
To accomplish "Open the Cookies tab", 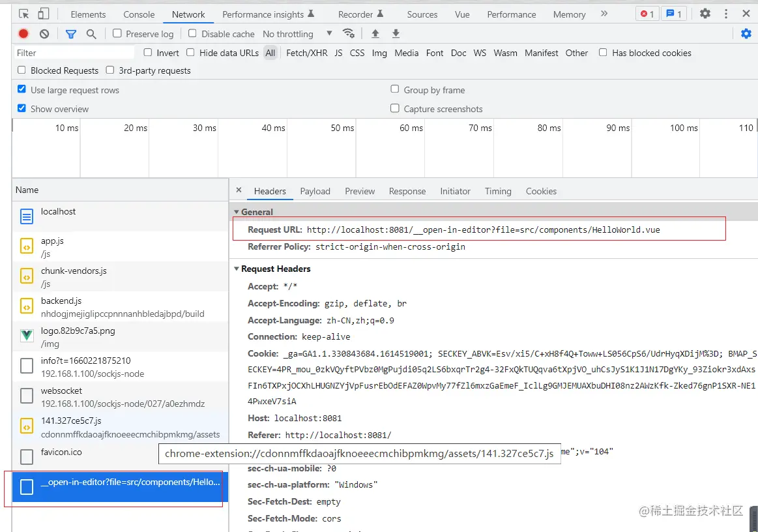I will (541, 191).
